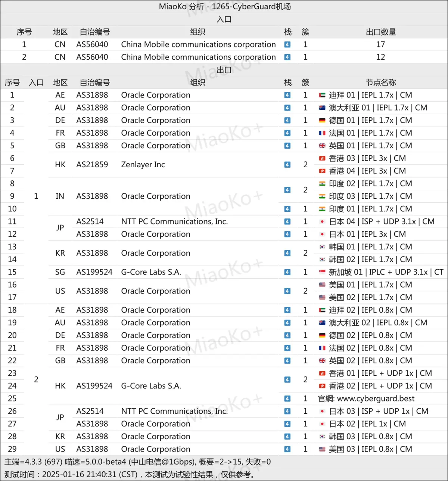Click the France flag next to 法国 02
The width and height of the screenshot is (448, 481).
pyautogui.click(x=322, y=348)
